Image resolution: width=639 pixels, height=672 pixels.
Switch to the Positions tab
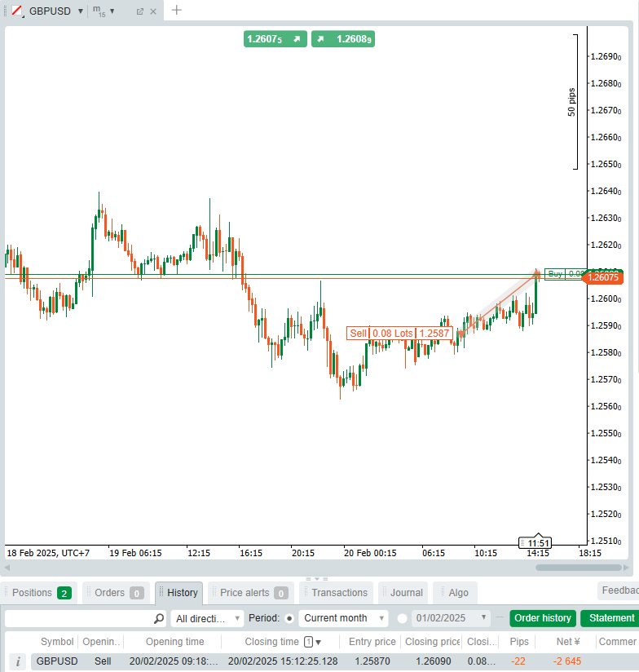[41, 593]
